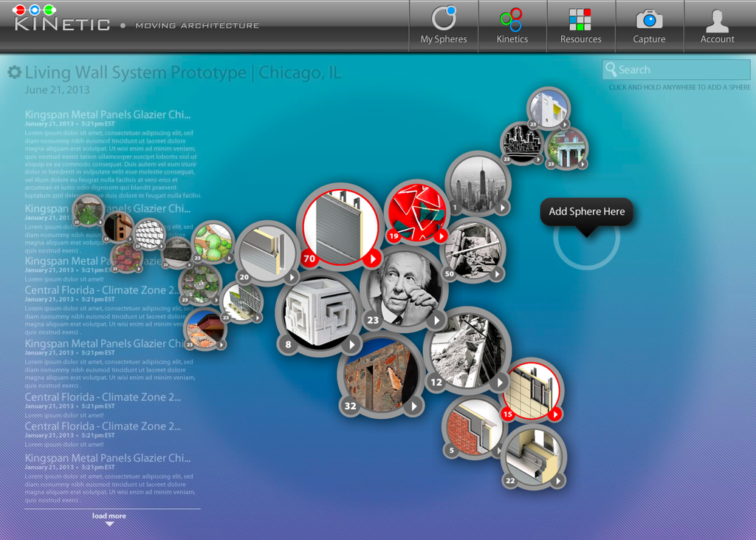
Task: Expand the red arrow on sphere 15
Action: pyautogui.click(x=554, y=414)
